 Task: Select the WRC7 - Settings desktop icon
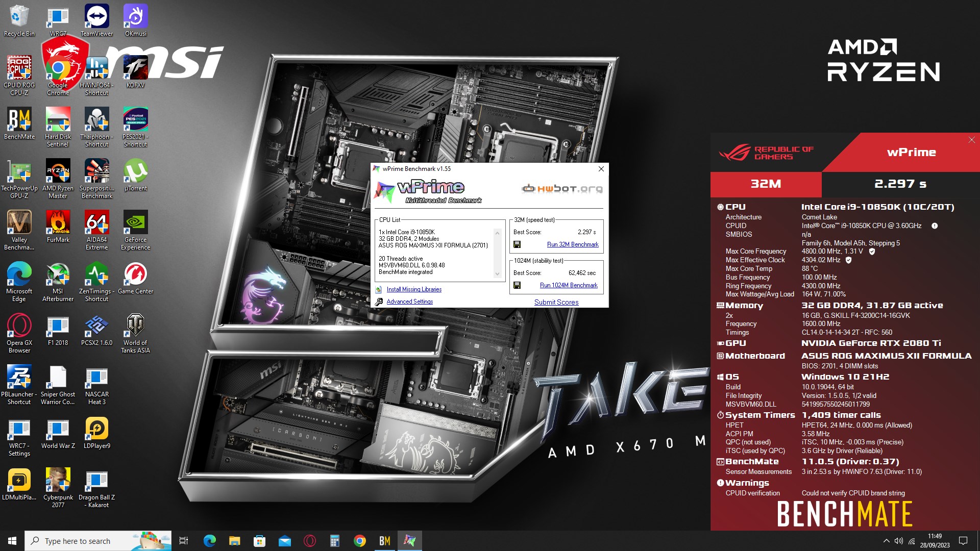(19, 436)
